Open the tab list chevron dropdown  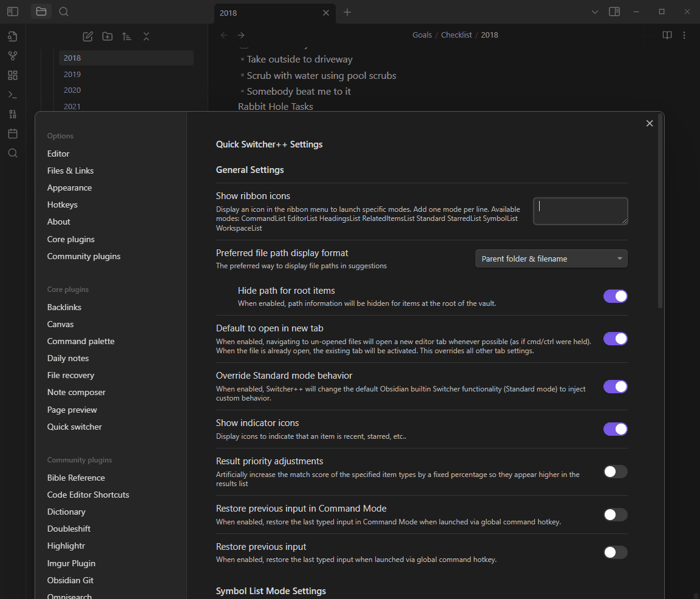[x=594, y=12]
